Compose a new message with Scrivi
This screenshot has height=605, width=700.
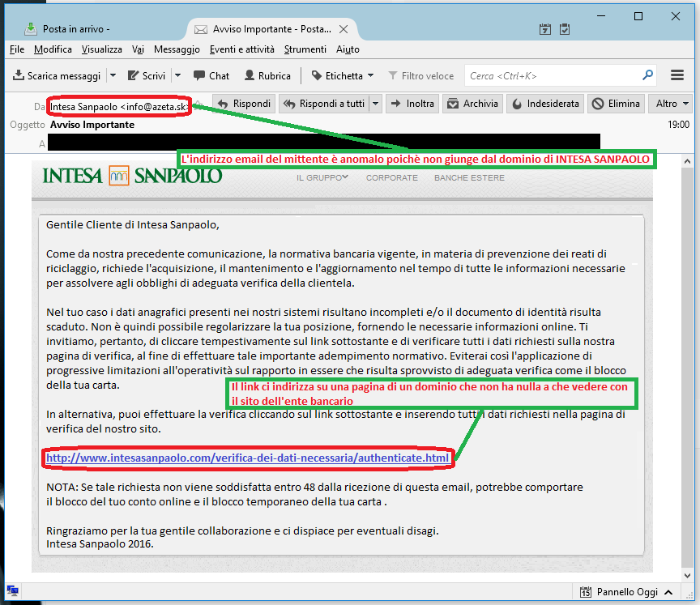pos(147,76)
